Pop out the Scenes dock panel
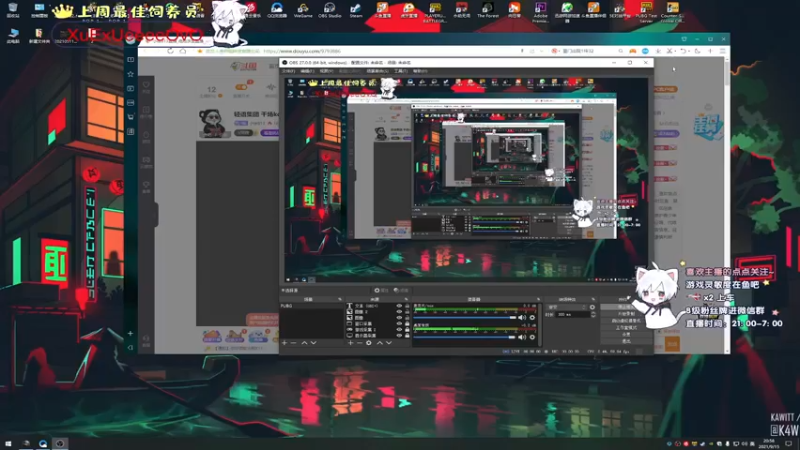 coord(340,299)
